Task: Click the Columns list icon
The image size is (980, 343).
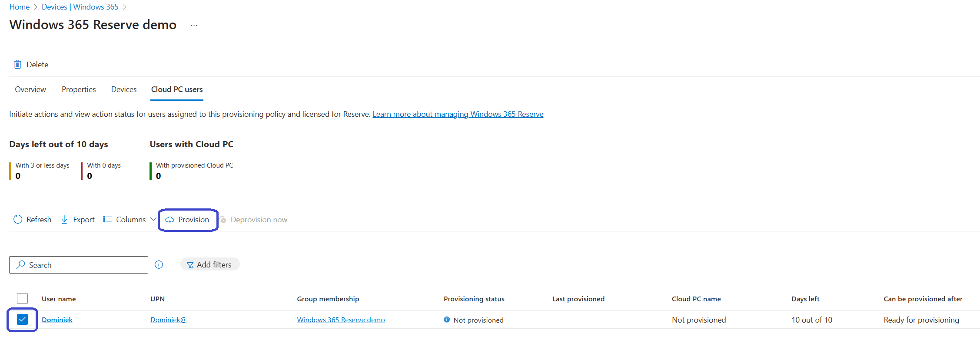Action: point(107,219)
